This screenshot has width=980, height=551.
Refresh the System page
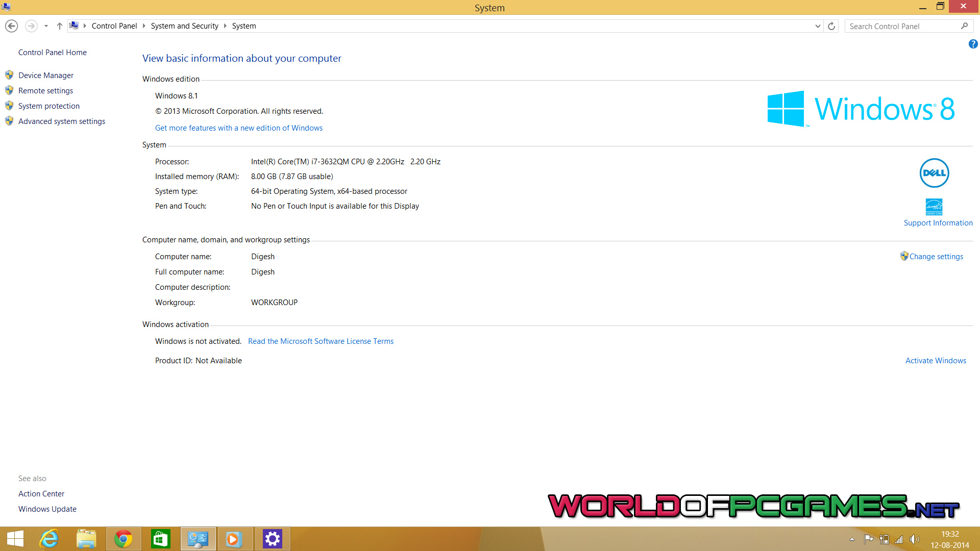(x=831, y=26)
